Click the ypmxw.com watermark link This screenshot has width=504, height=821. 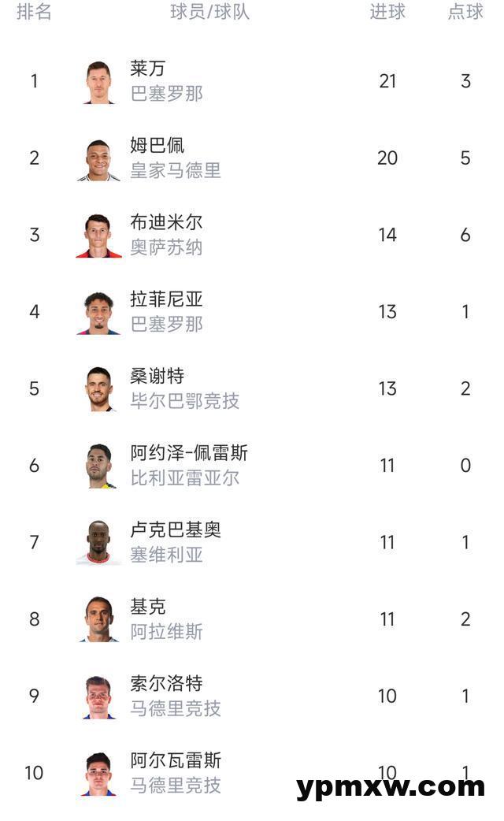(391, 786)
